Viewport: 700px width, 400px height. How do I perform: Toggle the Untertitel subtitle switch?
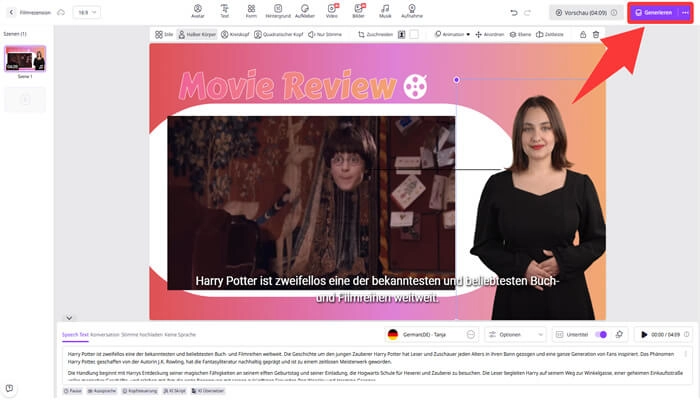pos(602,334)
